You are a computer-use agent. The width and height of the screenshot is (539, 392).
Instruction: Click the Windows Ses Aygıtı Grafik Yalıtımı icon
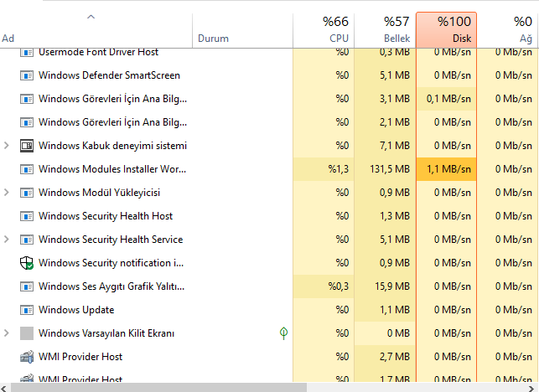coord(26,286)
